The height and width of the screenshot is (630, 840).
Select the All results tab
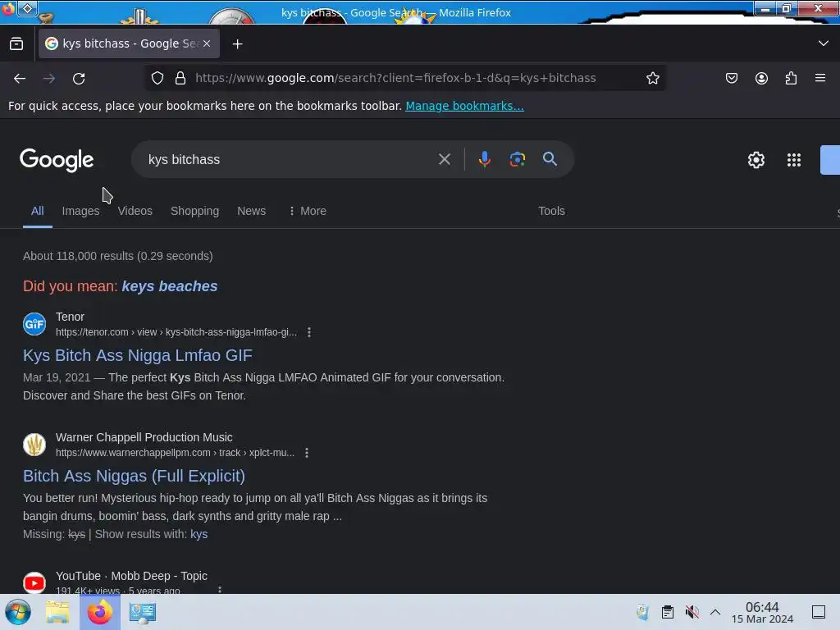(x=38, y=211)
